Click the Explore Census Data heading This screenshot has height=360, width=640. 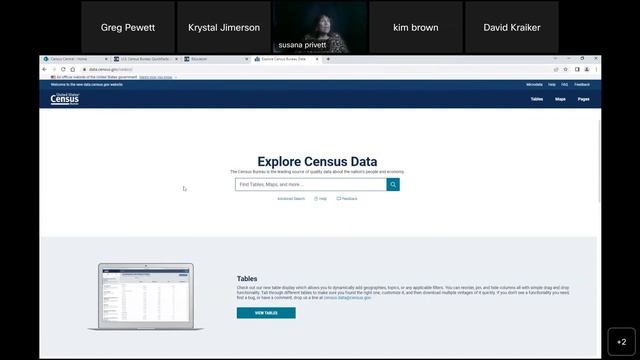tap(317, 162)
